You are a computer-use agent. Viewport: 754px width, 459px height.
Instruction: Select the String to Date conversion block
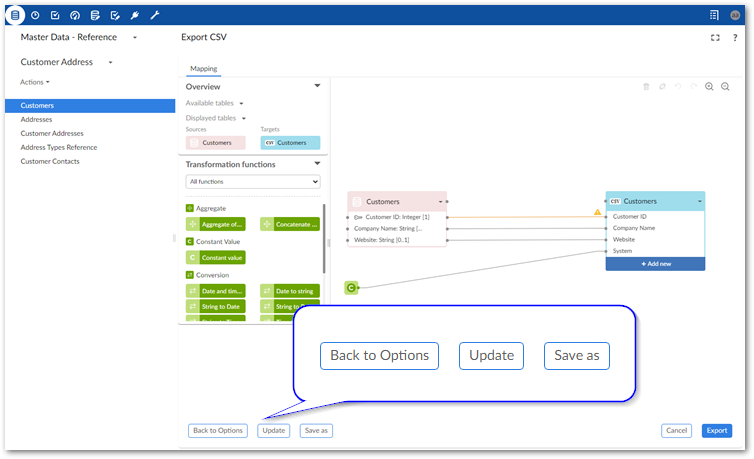pyautogui.click(x=216, y=307)
